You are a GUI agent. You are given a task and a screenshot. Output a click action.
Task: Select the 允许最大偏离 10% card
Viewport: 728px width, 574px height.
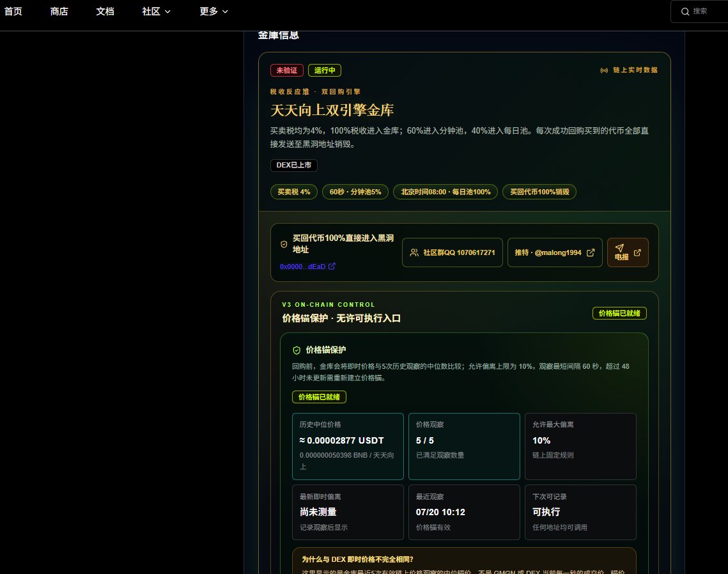580,446
